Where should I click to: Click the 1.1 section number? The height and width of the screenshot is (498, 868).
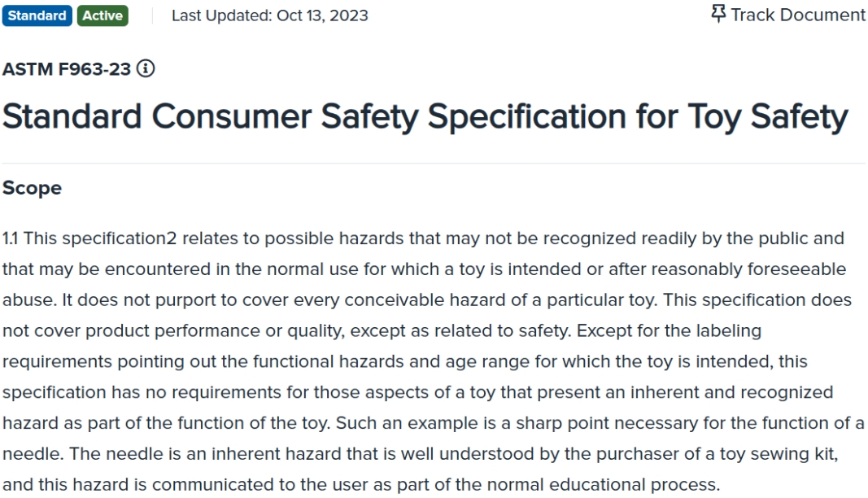pos(11,238)
